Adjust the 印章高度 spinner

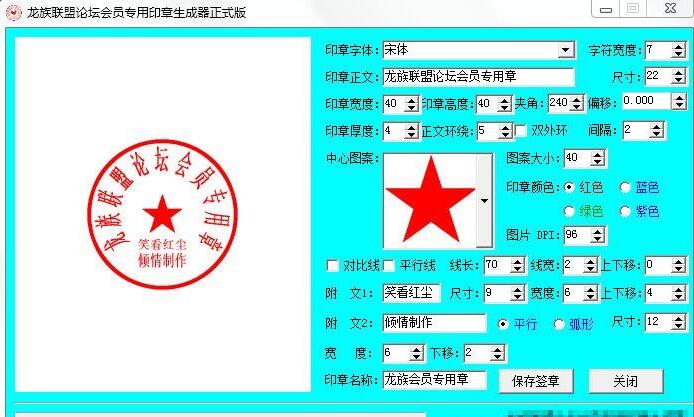505,104
